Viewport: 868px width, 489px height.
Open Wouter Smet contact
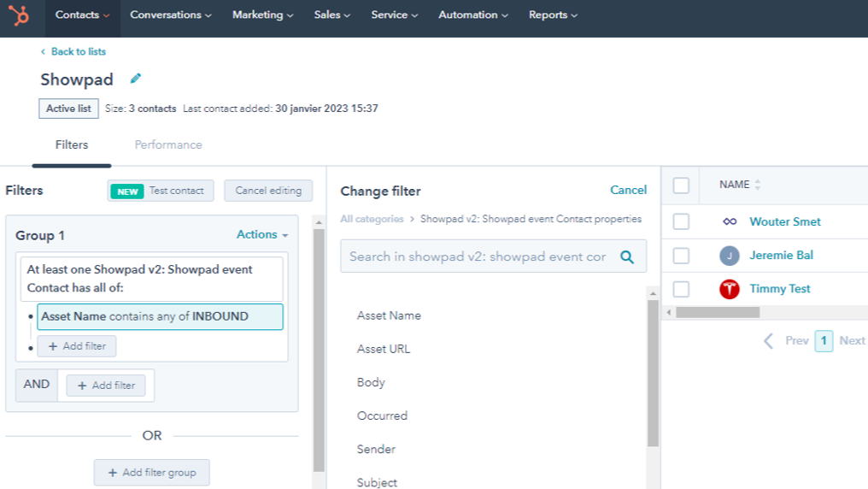click(x=785, y=221)
